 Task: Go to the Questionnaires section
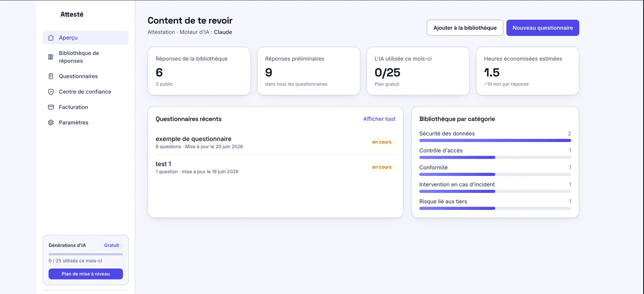point(86,76)
